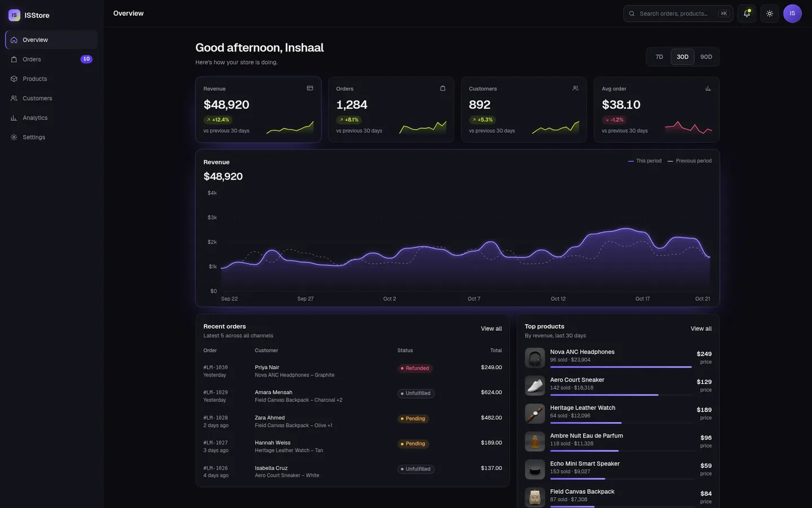
Task: Focus the Search orders, products field
Action: point(678,14)
